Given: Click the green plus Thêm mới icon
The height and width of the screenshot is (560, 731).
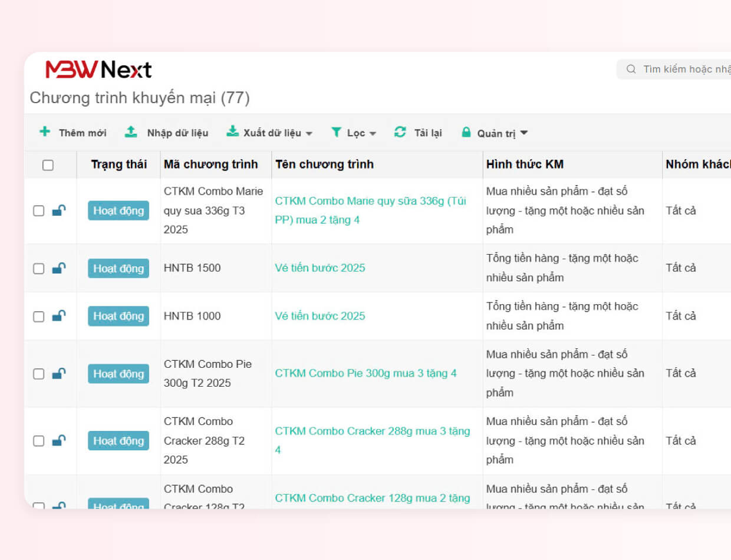Looking at the screenshot, I should pyautogui.click(x=45, y=132).
